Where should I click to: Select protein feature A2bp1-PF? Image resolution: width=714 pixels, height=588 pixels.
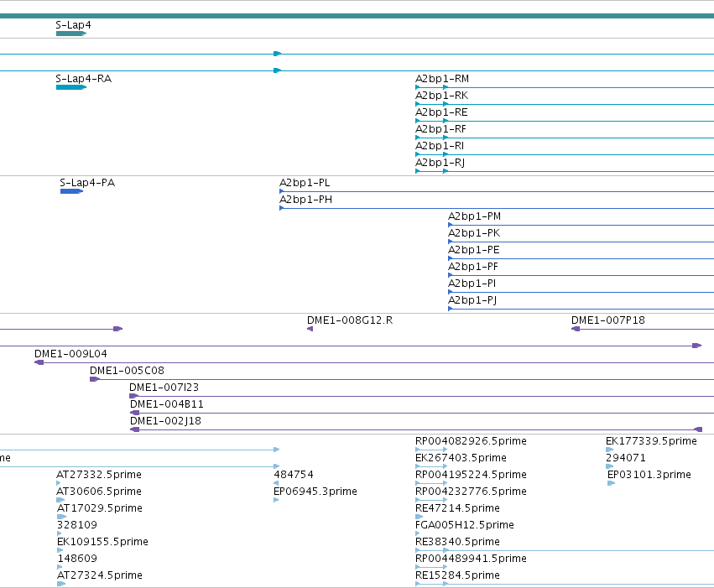[473, 267]
